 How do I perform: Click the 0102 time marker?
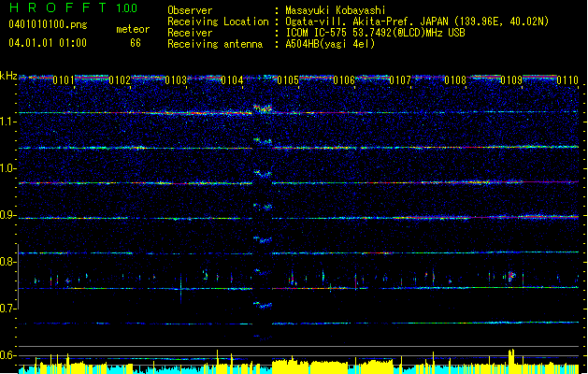120,79
